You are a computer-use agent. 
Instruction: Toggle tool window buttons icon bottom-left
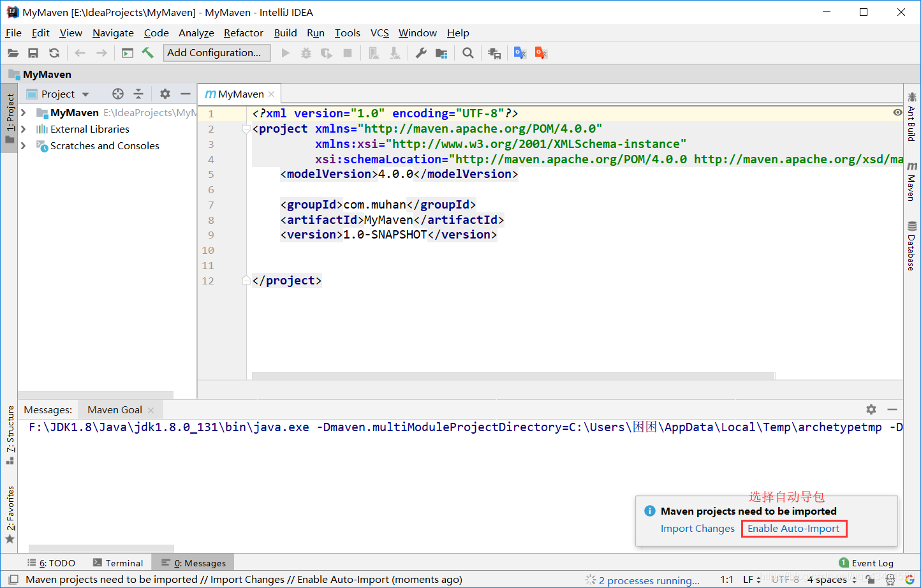13,580
